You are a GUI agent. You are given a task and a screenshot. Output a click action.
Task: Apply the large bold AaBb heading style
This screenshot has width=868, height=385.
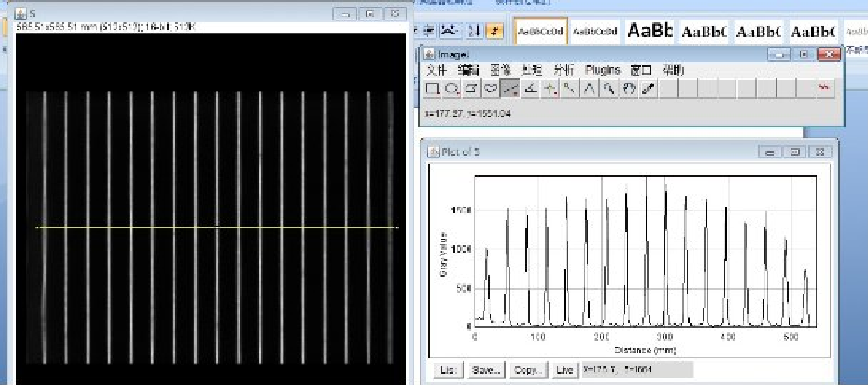(650, 31)
